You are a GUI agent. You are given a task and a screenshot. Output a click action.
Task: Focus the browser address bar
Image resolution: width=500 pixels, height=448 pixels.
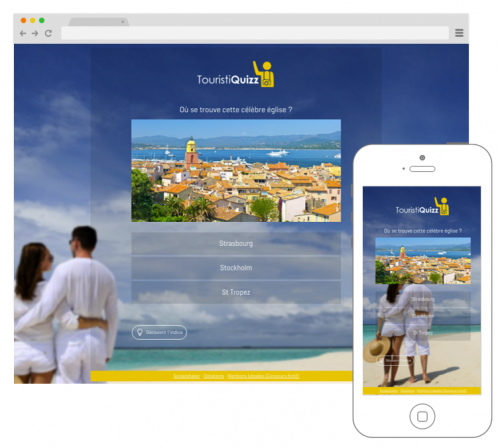point(255,33)
